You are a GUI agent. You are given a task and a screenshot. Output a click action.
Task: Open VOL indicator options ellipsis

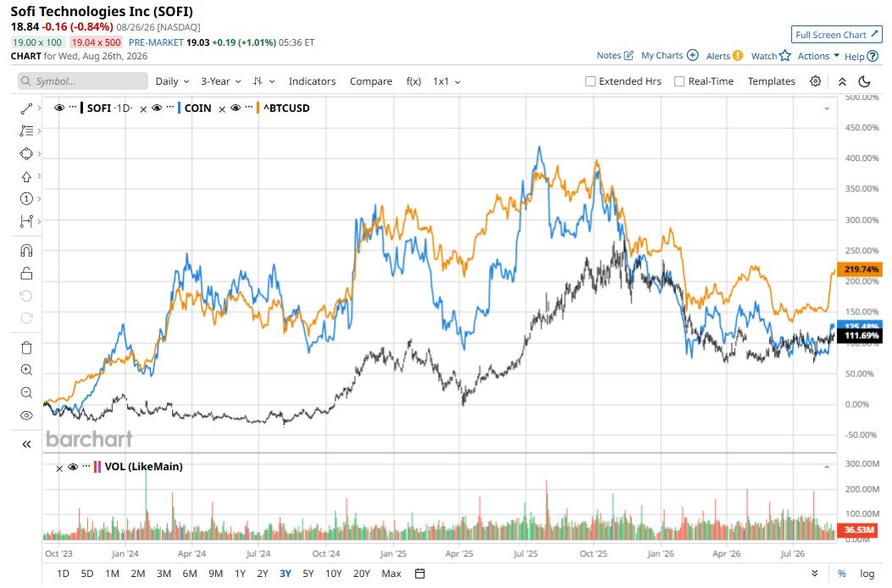86,465
